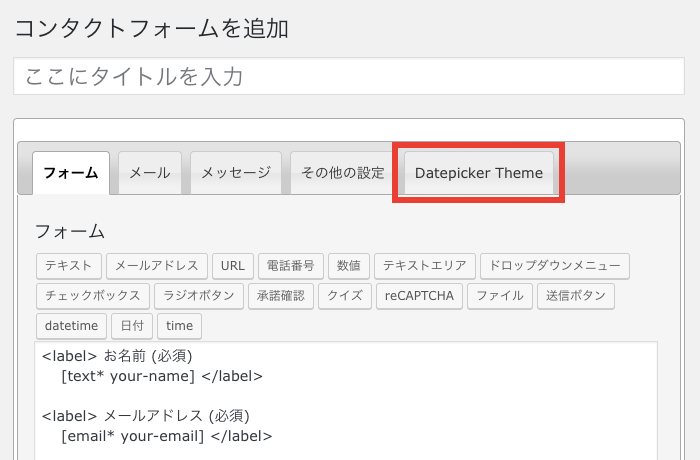Click the [email* your-email] line in editor

167,436
